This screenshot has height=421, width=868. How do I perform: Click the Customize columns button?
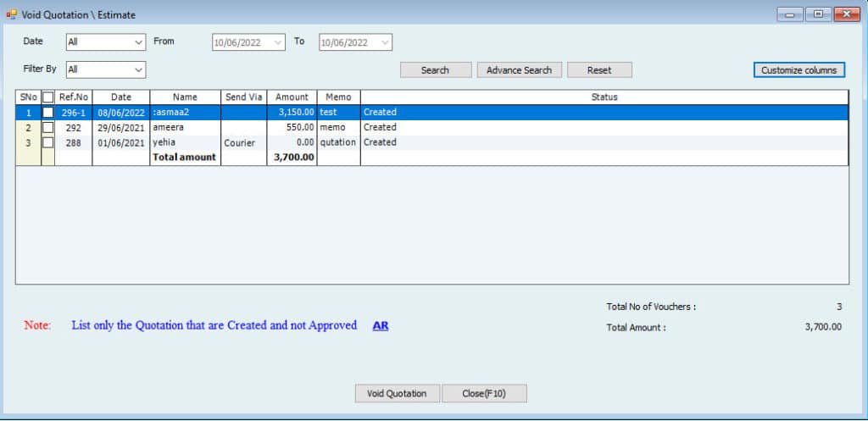pyautogui.click(x=798, y=70)
